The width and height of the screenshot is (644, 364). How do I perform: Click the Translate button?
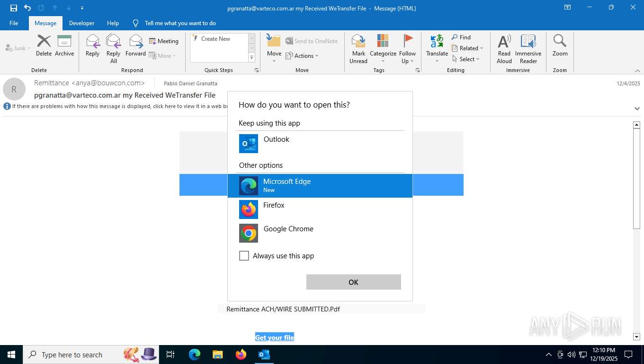point(437,48)
